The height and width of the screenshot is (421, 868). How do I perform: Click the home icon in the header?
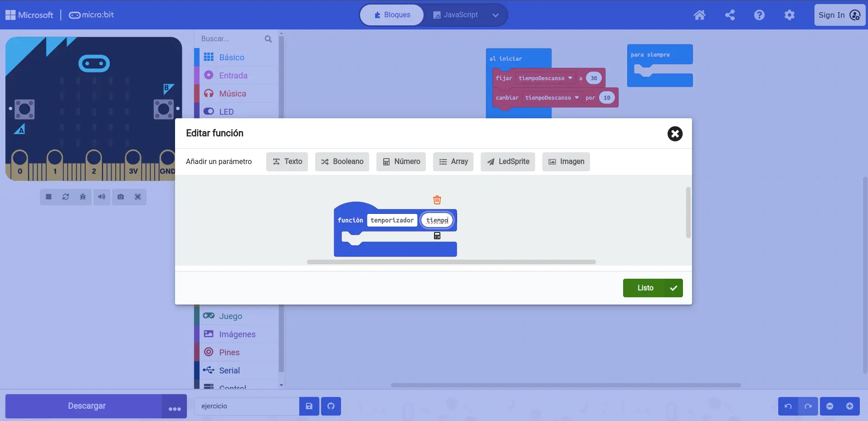pyautogui.click(x=699, y=15)
